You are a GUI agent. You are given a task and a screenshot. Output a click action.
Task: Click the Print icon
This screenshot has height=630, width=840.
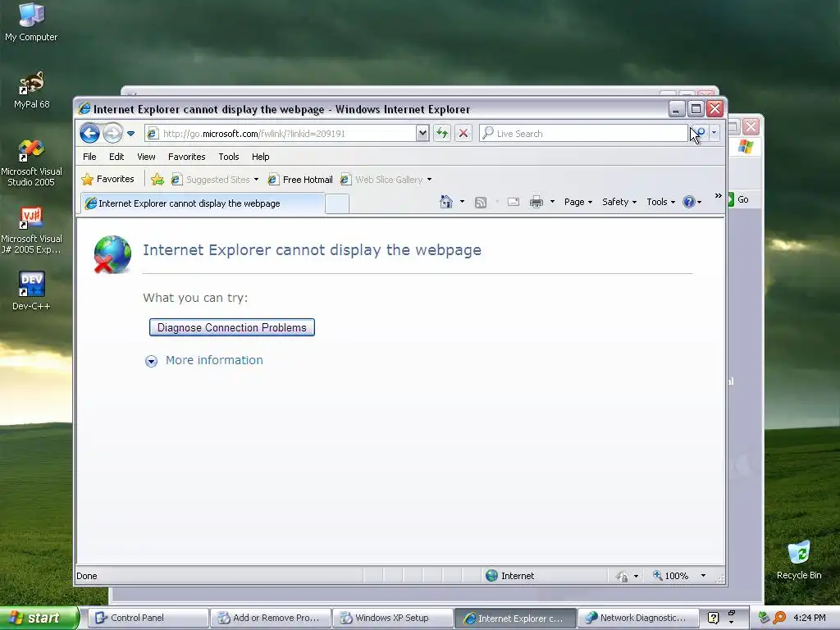(x=536, y=202)
